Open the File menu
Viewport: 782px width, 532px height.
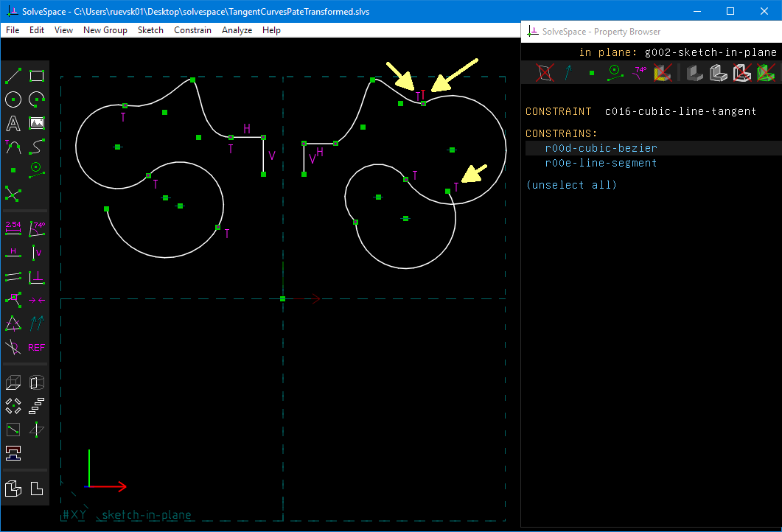point(13,30)
